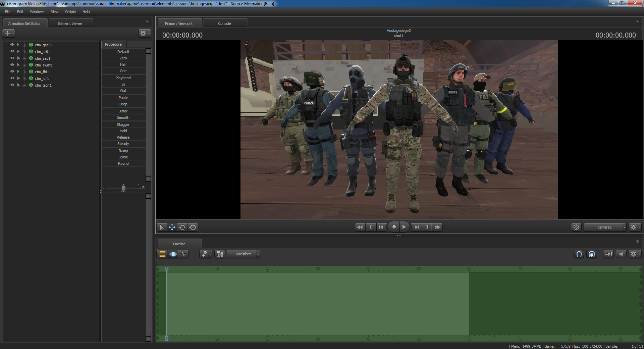Toggle the first timeline snap magnet
Screen dimensions: 644x349
579,254
